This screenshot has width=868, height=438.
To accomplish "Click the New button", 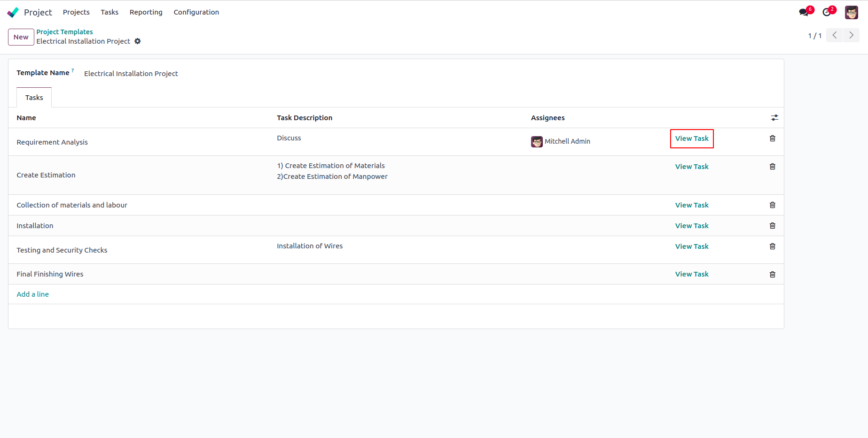I will click(21, 37).
